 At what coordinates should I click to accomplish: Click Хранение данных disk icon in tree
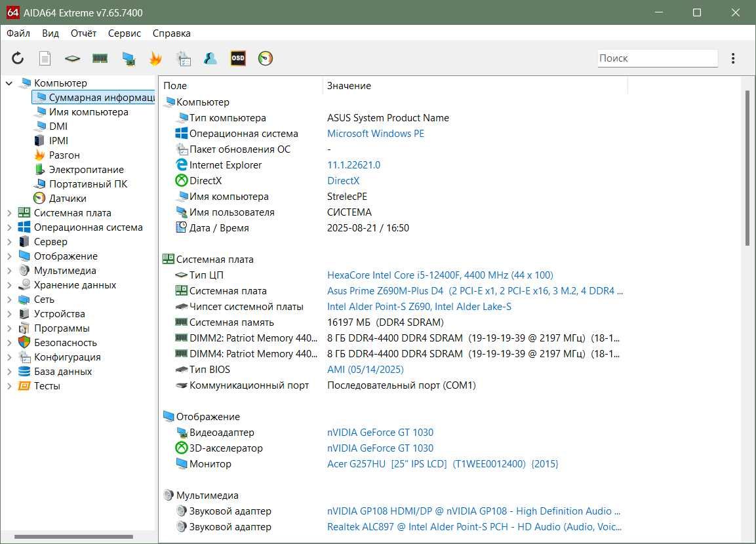click(x=24, y=284)
